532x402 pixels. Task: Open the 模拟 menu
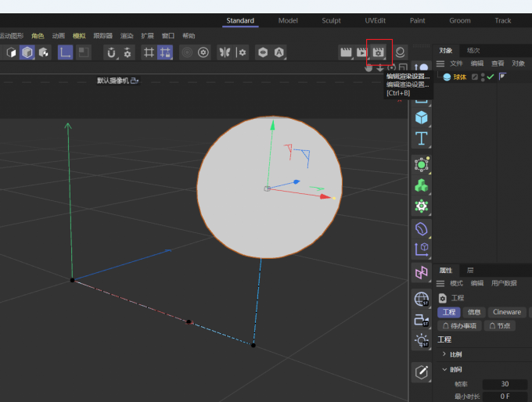point(79,36)
